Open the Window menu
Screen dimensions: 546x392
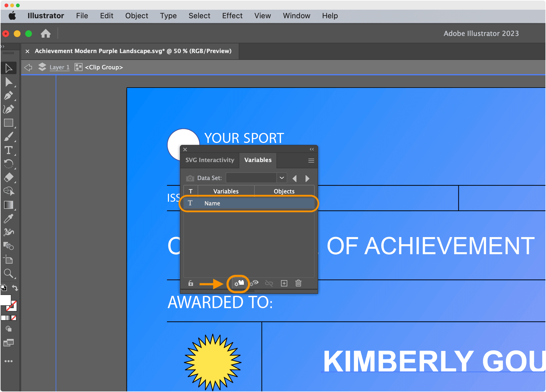[296, 16]
